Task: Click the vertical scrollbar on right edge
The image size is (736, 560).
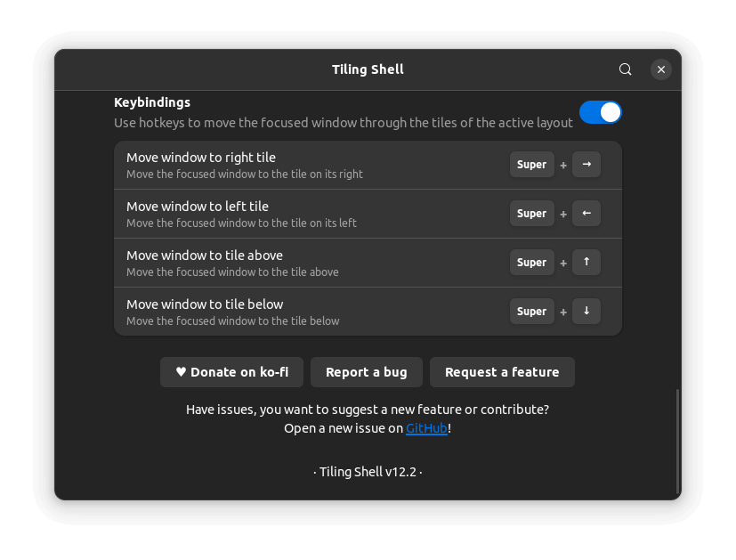Action: click(677, 441)
